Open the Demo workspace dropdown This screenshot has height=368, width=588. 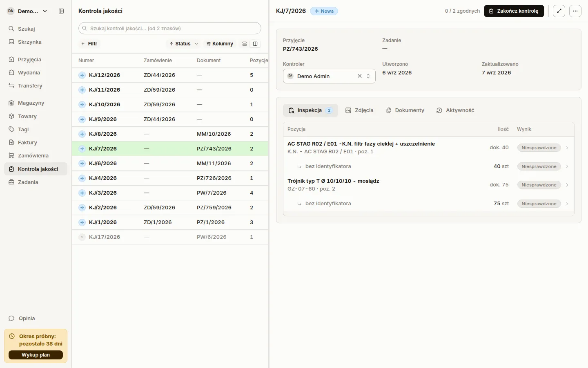(27, 11)
